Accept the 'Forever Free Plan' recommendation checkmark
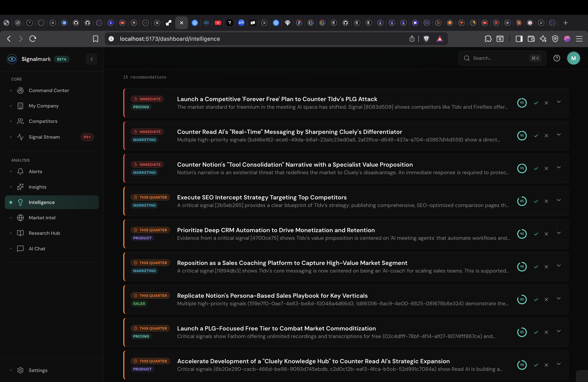The width and height of the screenshot is (588, 382). pyautogui.click(x=536, y=103)
